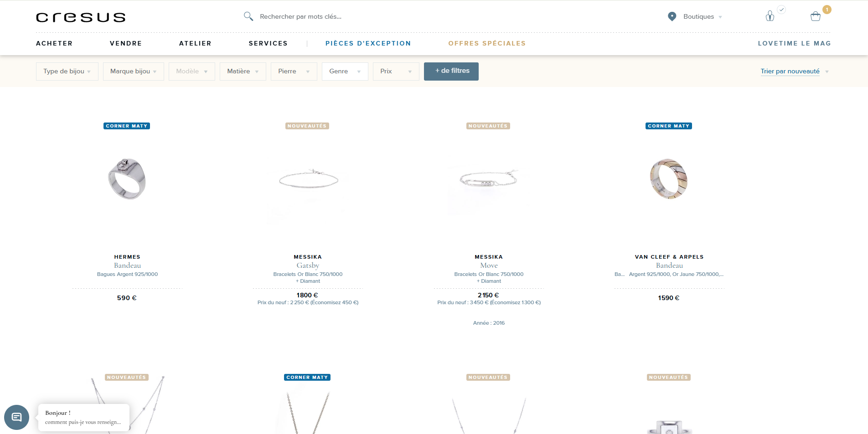The width and height of the screenshot is (868, 434).
Task: Click Année : 2016 text
Action: point(489,323)
